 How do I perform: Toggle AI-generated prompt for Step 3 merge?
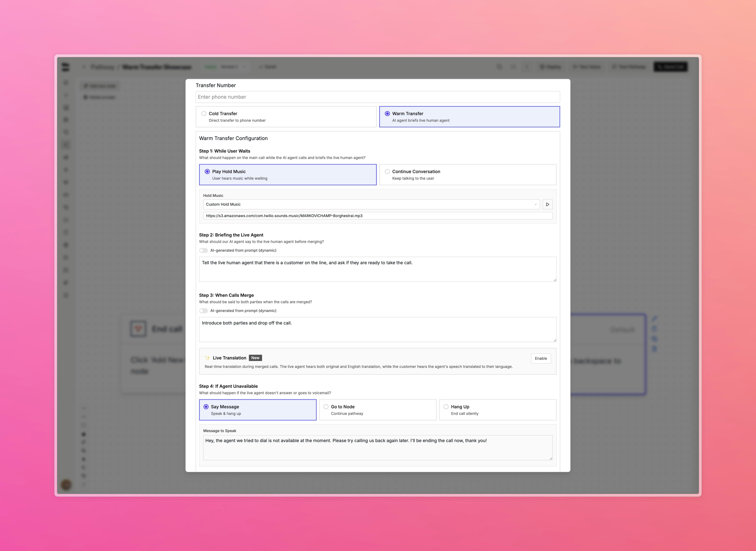point(203,311)
